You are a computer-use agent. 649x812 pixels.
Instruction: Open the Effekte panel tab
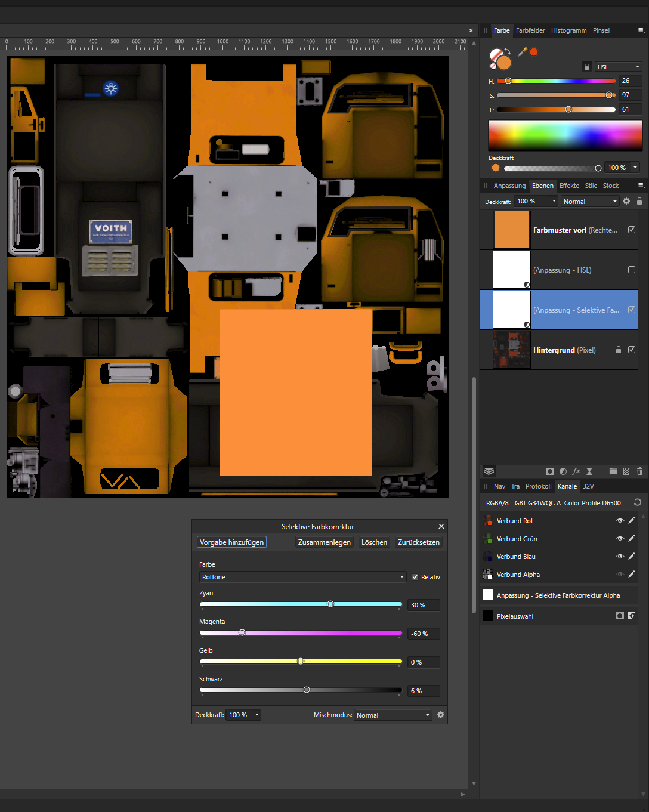click(x=569, y=186)
